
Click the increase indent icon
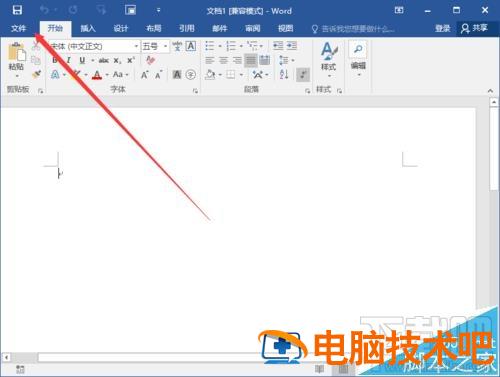tap(292, 46)
